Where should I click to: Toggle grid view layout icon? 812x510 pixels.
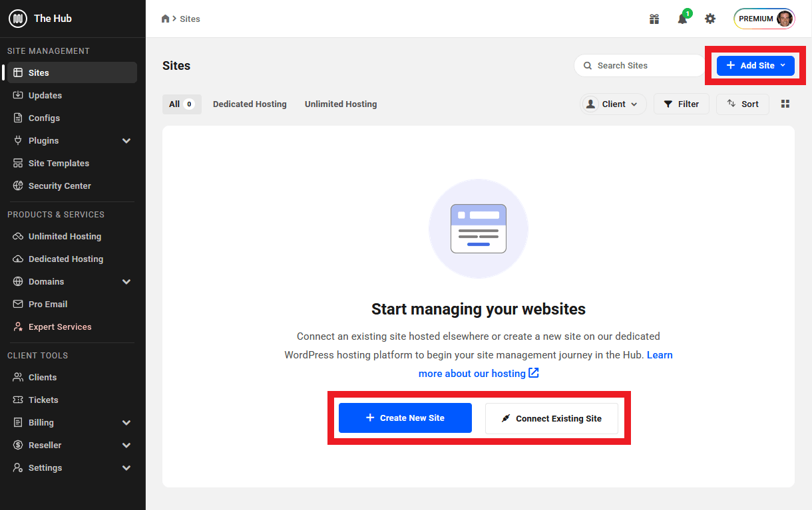(x=785, y=104)
